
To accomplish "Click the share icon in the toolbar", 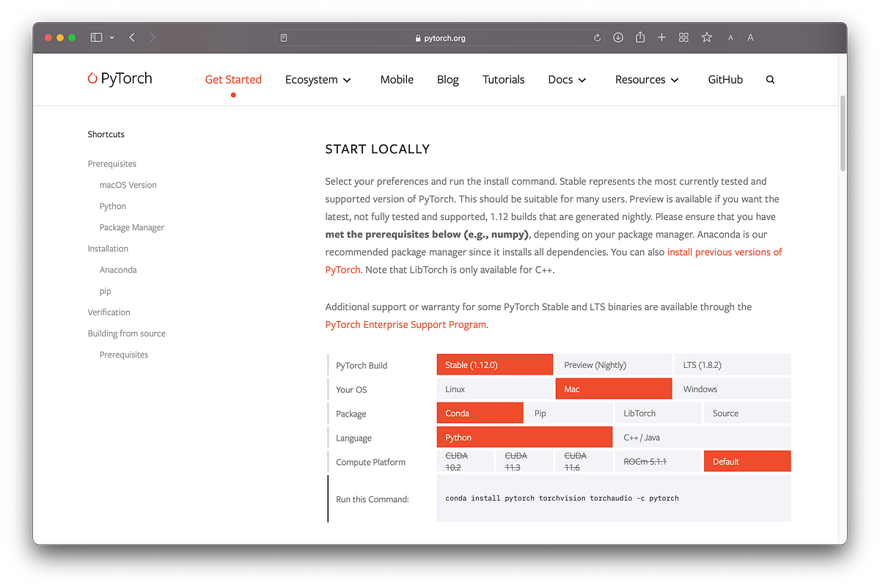I will [x=639, y=37].
